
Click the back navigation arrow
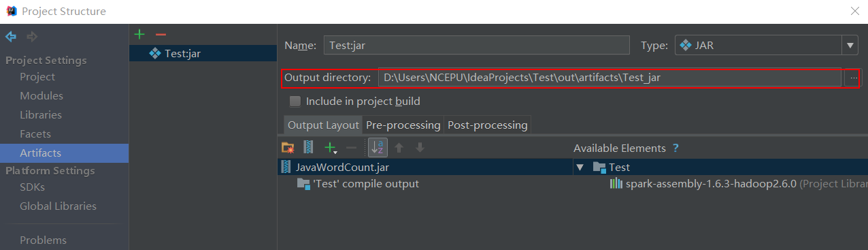pos(11,37)
